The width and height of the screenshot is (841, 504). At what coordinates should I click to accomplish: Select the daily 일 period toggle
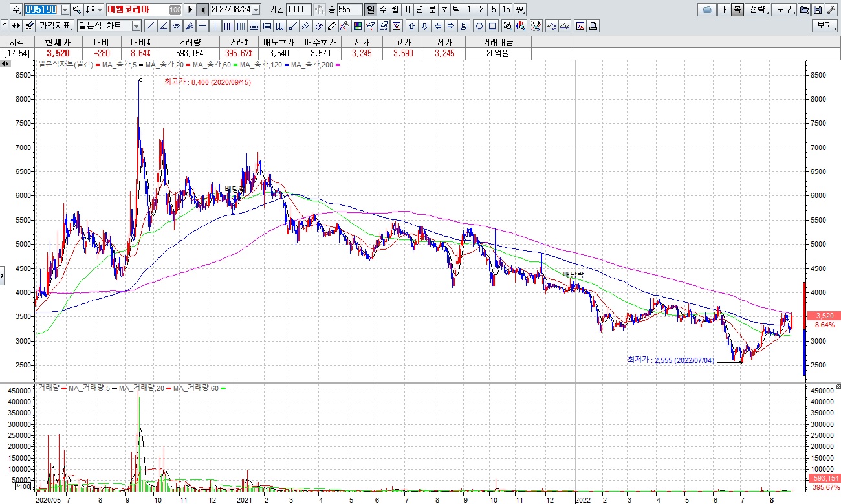(x=370, y=10)
